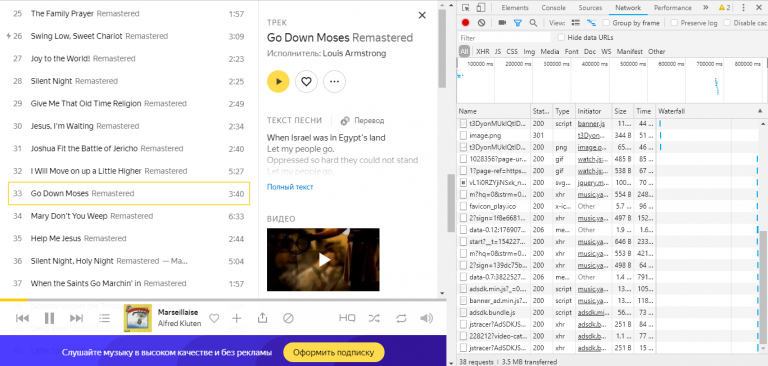Toggle repeat mode

coord(401,318)
